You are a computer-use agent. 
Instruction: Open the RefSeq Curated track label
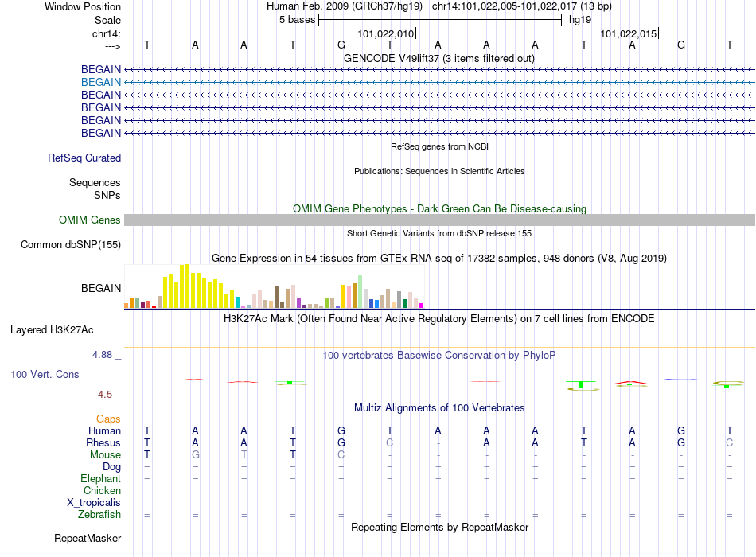point(84,158)
